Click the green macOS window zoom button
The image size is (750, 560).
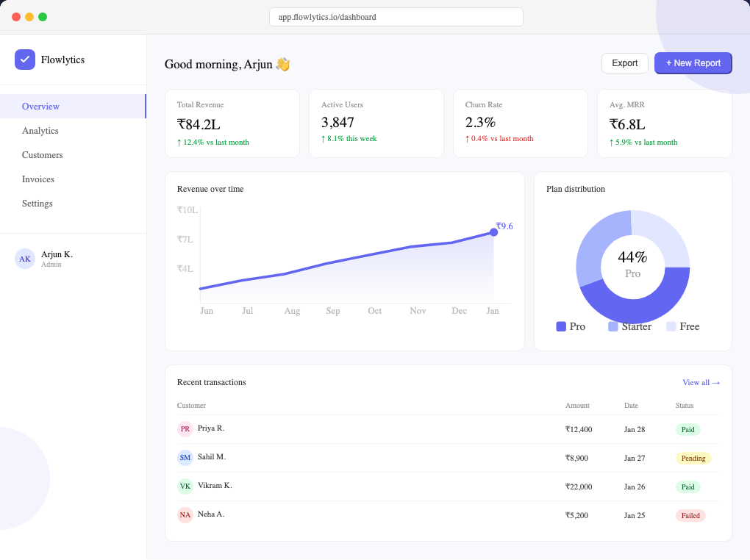point(43,17)
